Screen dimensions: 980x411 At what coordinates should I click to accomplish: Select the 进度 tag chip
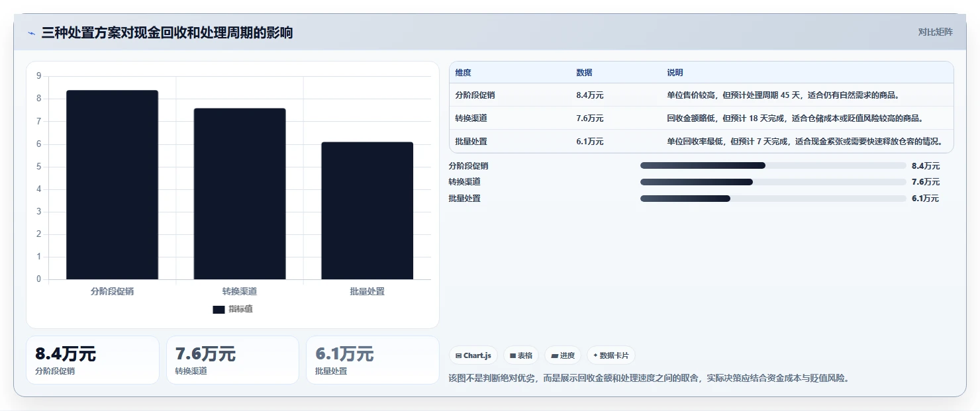(563, 355)
